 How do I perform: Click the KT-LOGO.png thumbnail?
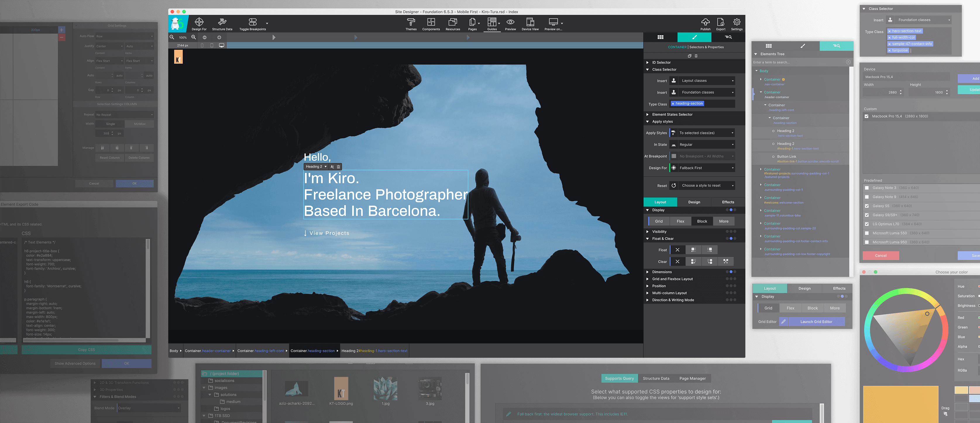click(341, 389)
